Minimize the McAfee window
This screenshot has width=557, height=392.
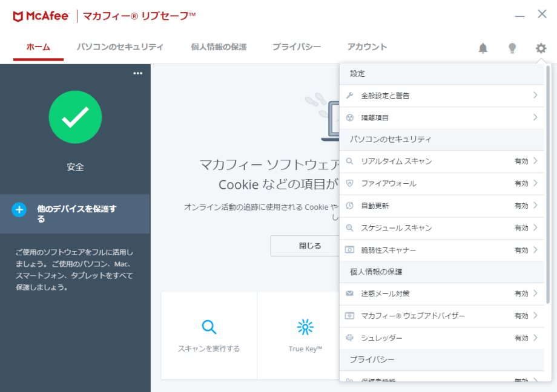click(x=519, y=16)
